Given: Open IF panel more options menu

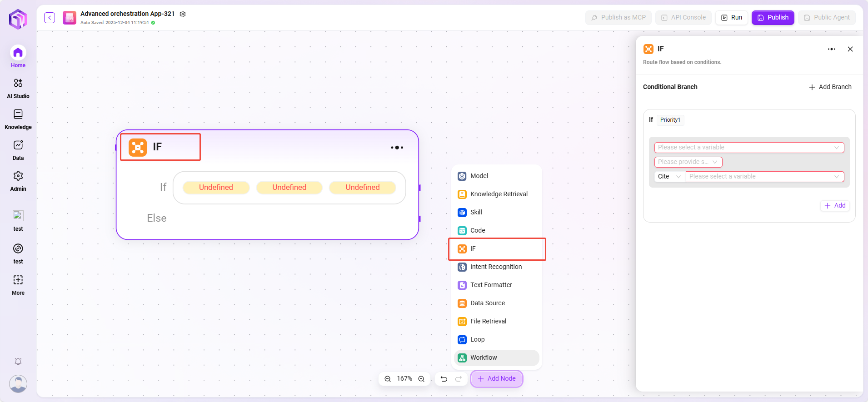Looking at the screenshot, I should point(831,49).
